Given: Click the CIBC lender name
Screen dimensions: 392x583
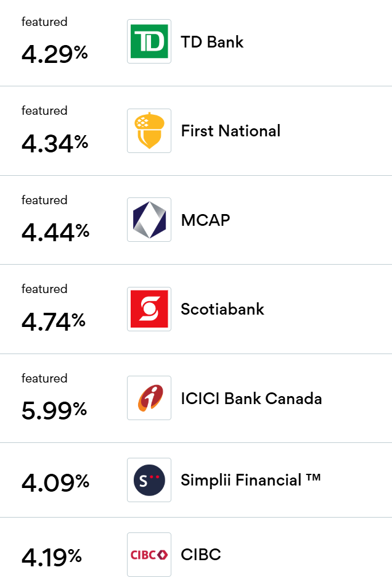Looking at the screenshot, I should click(x=201, y=555).
